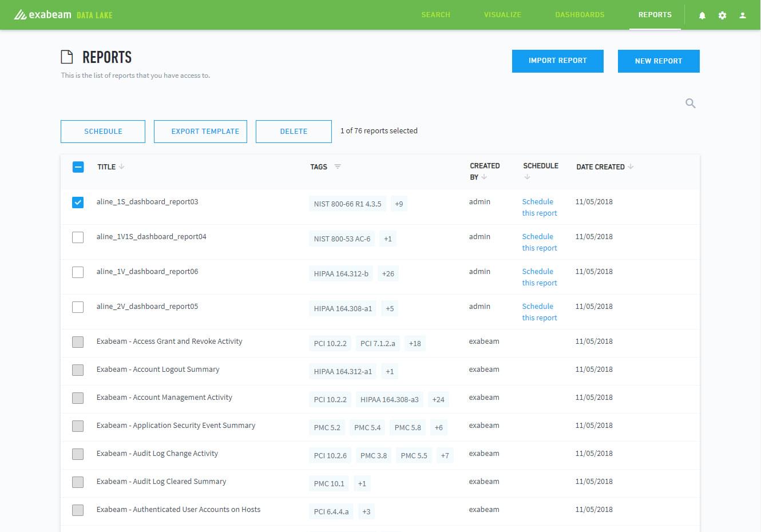
Task: Expand +5 tags for aline_2V_dashboard_report05
Action: 390,308
